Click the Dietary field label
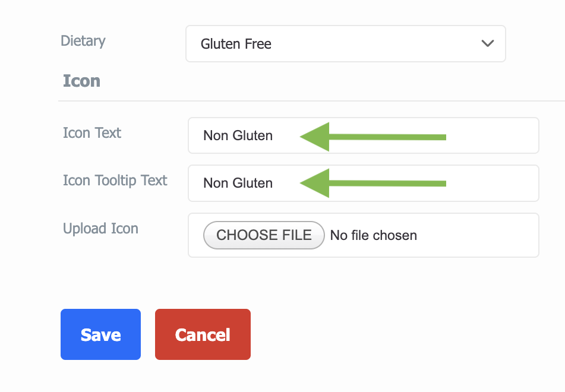Image resolution: width=565 pixels, height=392 pixels. [83, 41]
